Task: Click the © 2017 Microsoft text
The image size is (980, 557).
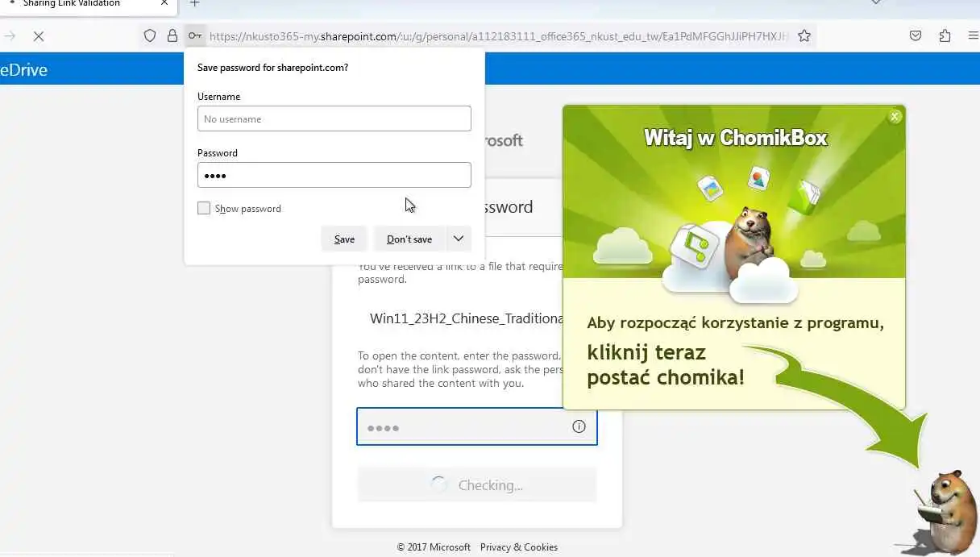Action: (434, 547)
